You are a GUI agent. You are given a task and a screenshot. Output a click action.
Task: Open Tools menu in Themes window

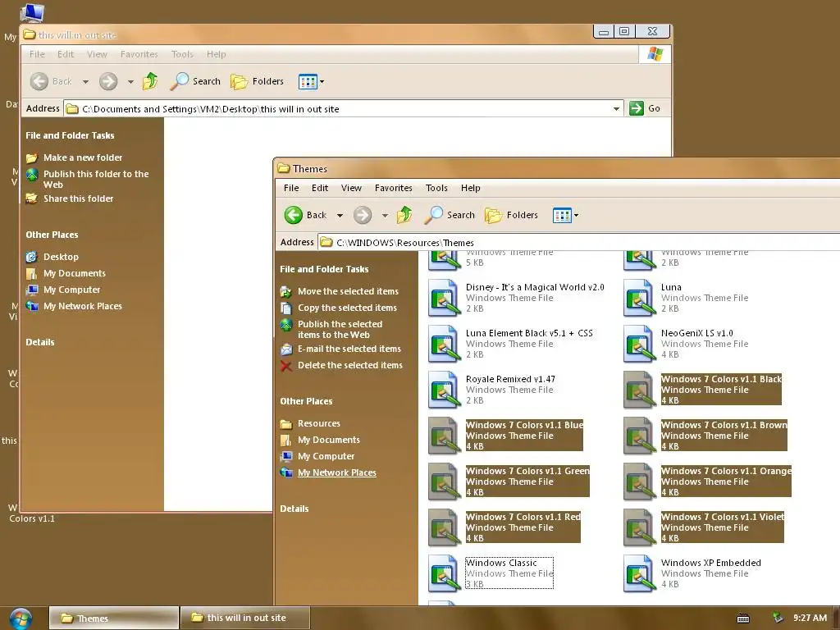pos(436,188)
